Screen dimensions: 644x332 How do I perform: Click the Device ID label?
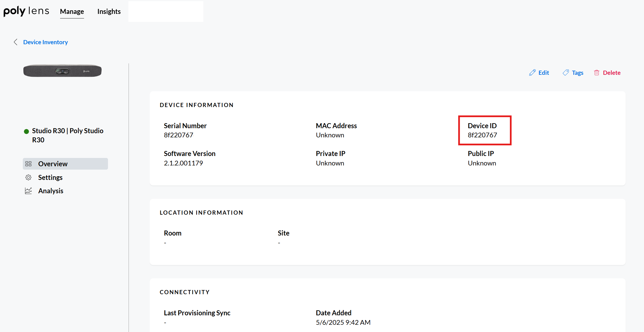(482, 126)
